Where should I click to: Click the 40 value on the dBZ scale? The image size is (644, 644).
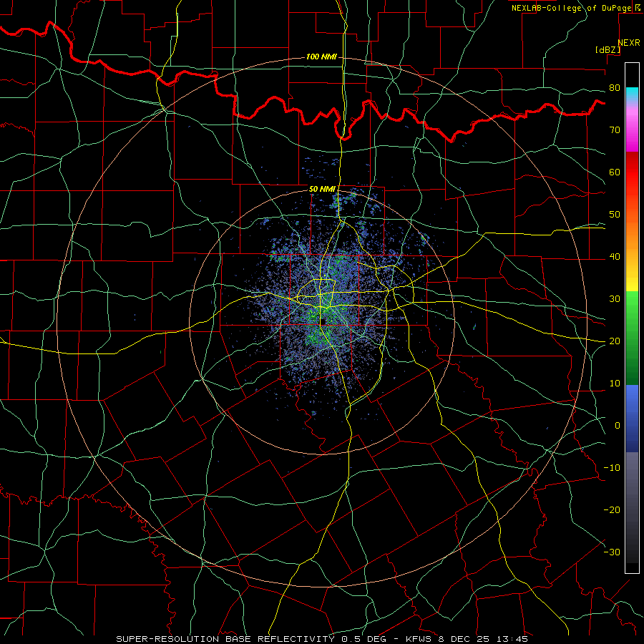pyautogui.click(x=615, y=257)
